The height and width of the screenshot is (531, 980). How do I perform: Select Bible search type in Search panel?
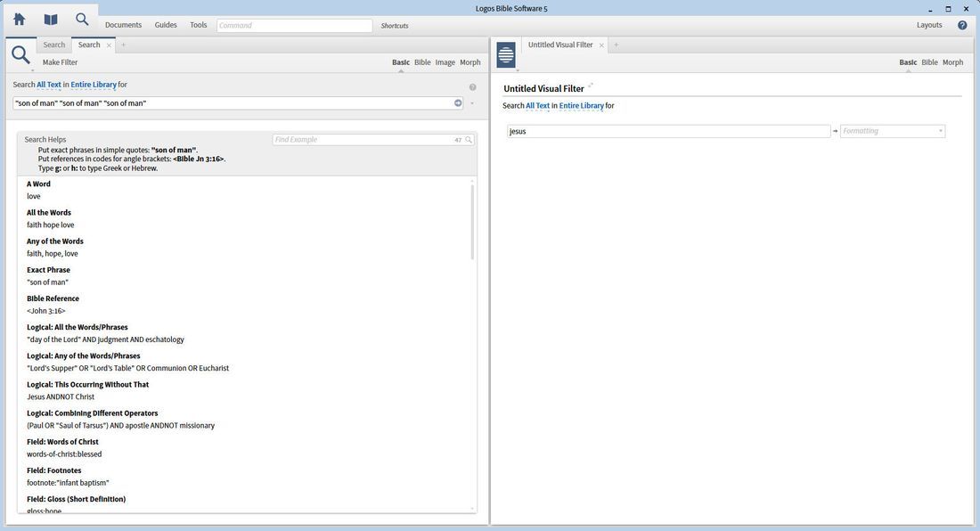click(422, 62)
